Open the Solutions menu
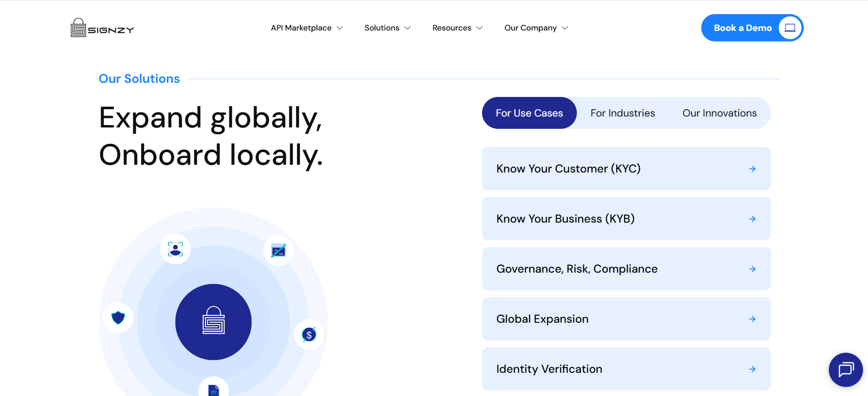Viewport: 868px width, 396px height. point(388,28)
